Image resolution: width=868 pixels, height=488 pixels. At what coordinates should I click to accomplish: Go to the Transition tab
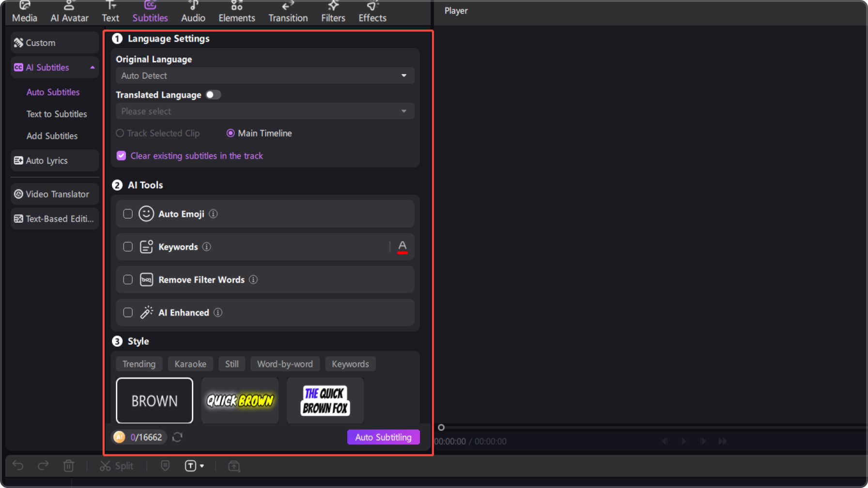pos(288,12)
